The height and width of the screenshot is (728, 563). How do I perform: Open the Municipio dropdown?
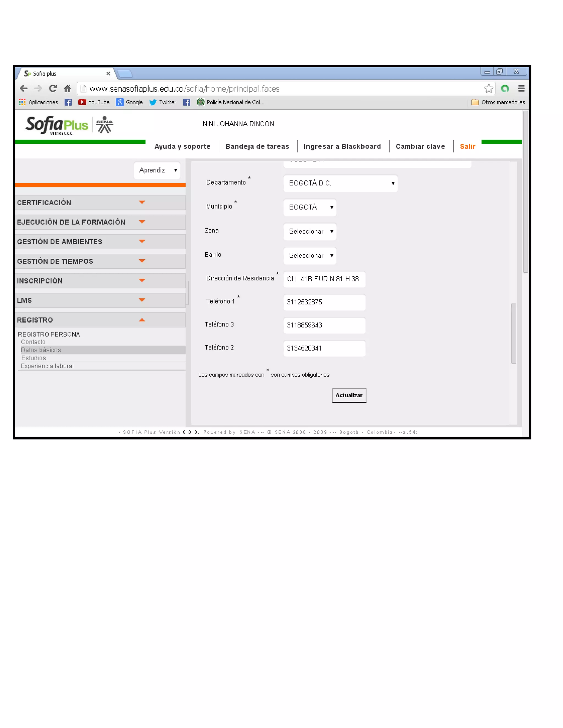pos(310,207)
